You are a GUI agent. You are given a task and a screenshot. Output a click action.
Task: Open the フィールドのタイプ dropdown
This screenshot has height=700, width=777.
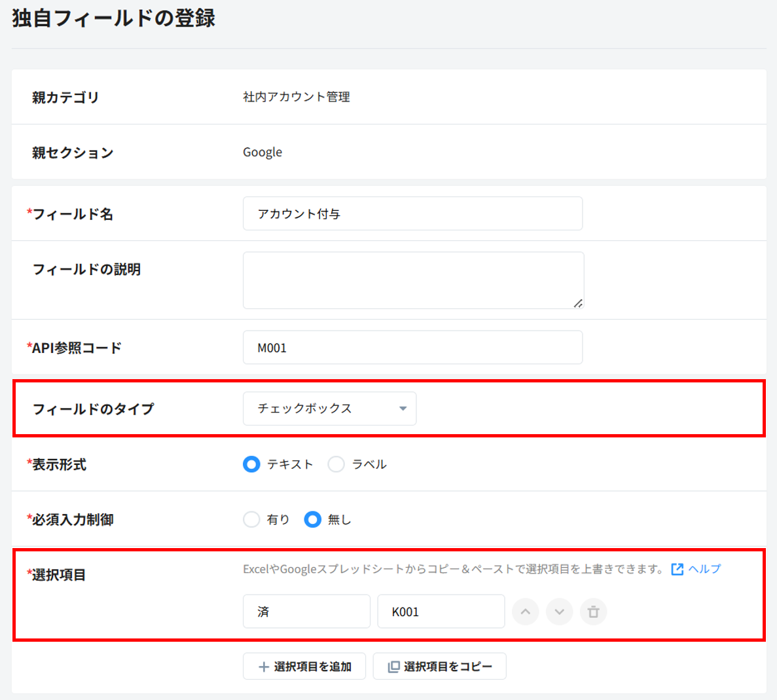tap(329, 409)
